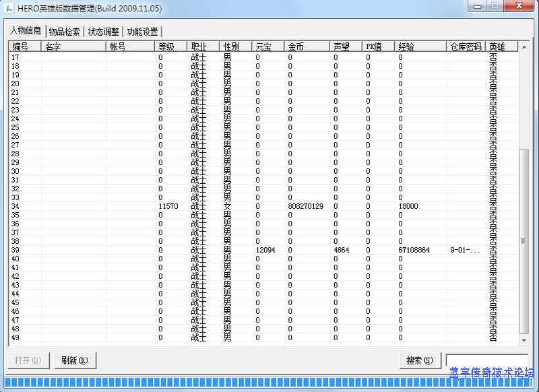Close the HERO data management window

pos(519,6)
